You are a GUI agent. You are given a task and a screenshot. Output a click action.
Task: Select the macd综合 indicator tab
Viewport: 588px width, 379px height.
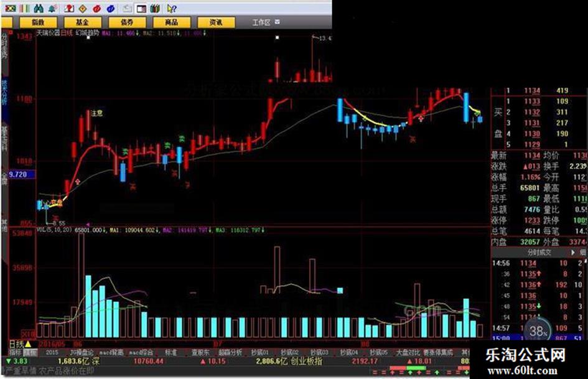pos(141,353)
